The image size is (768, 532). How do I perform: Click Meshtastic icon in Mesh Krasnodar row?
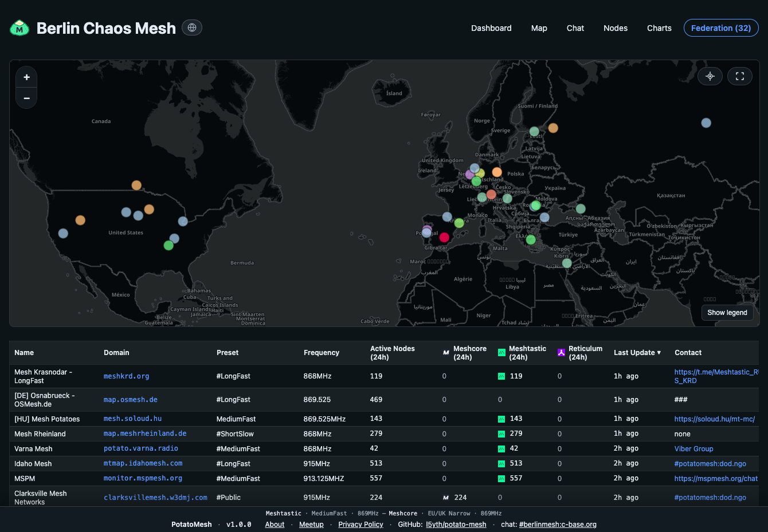point(501,376)
